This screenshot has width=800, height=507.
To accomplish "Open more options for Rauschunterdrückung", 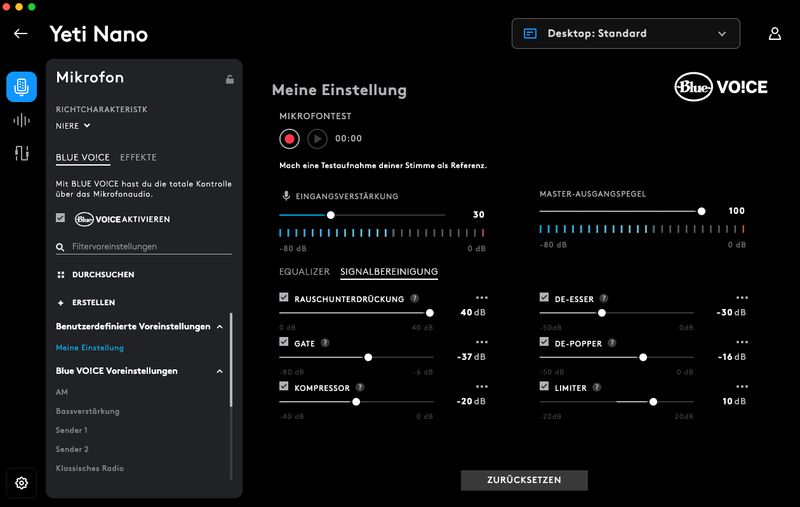I will click(482, 297).
